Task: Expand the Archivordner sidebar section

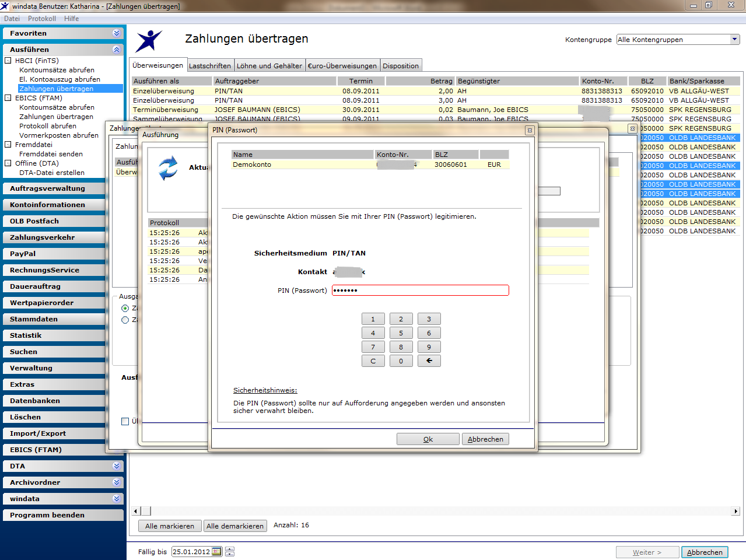Action: pos(117,482)
